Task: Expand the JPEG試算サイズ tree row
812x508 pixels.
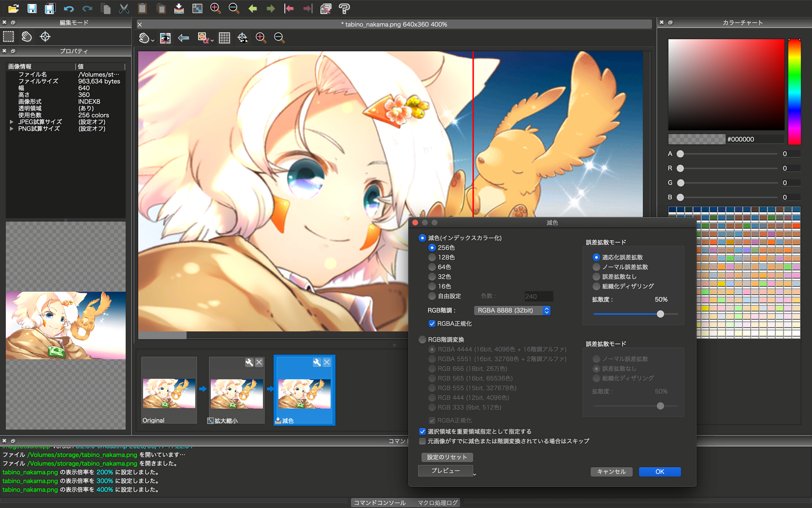Action: click(x=12, y=122)
